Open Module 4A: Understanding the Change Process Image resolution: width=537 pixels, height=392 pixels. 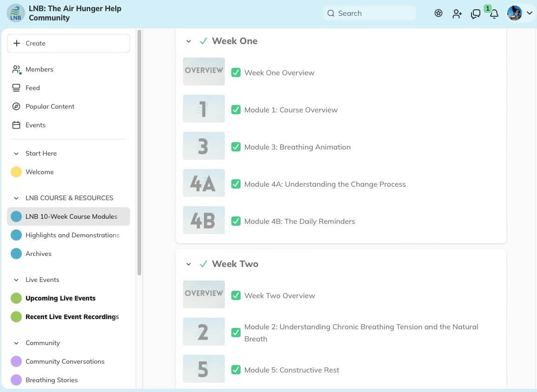click(325, 184)
